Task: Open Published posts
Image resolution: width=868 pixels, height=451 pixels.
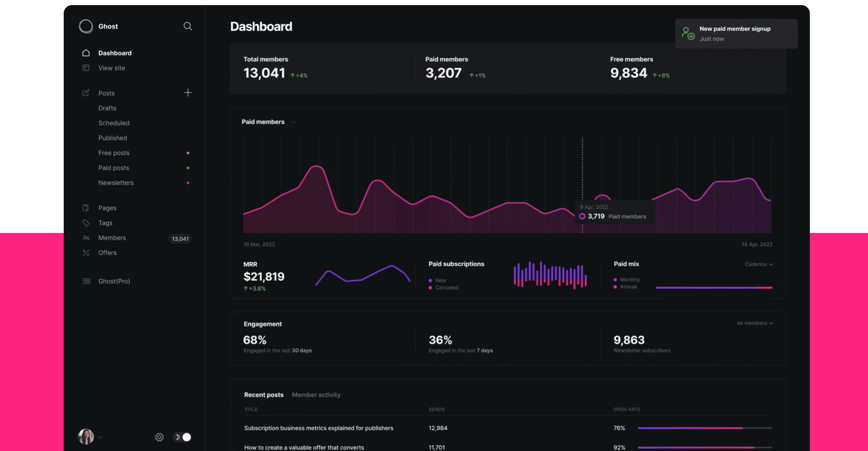Action: pyautogui.click(x=113, y=138)
